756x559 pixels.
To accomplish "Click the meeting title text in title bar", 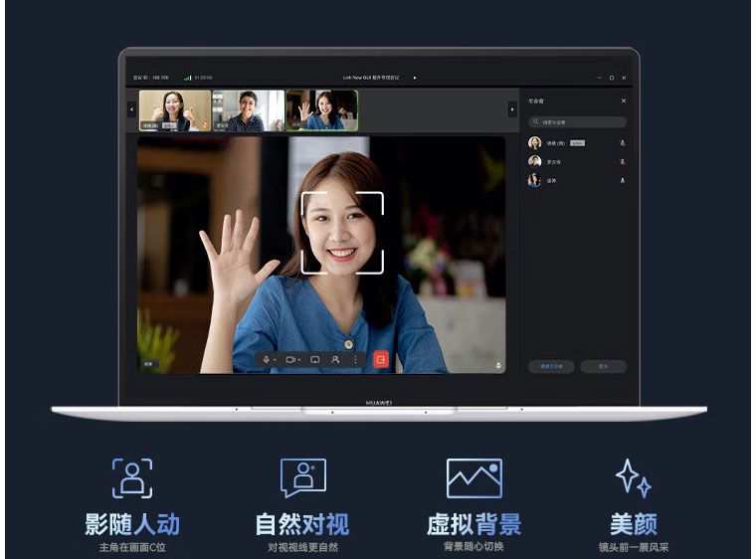I will click(371, 78).
